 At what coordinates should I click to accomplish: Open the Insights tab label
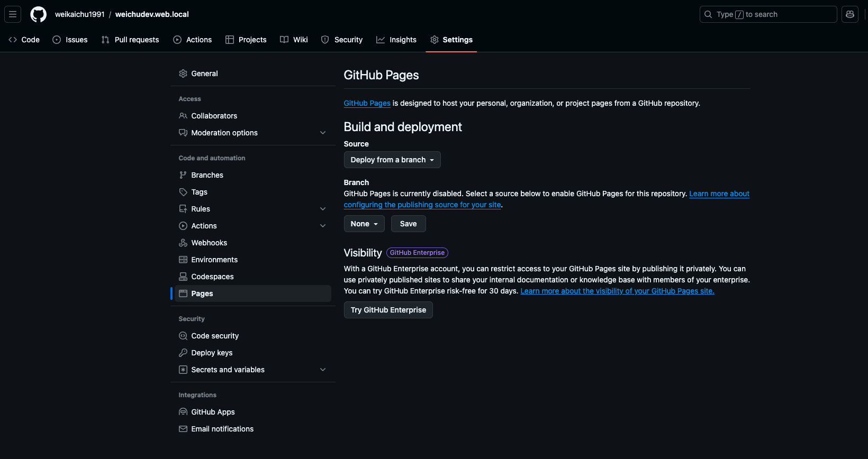coord(403,40)
